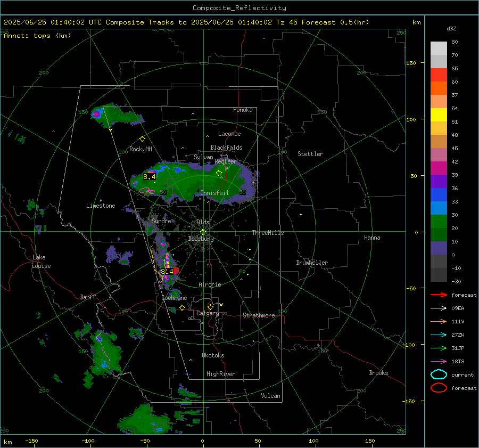This screenshot has width=479, height=448.
Task: Click the HighRiver city label
Action: point(221,374)
